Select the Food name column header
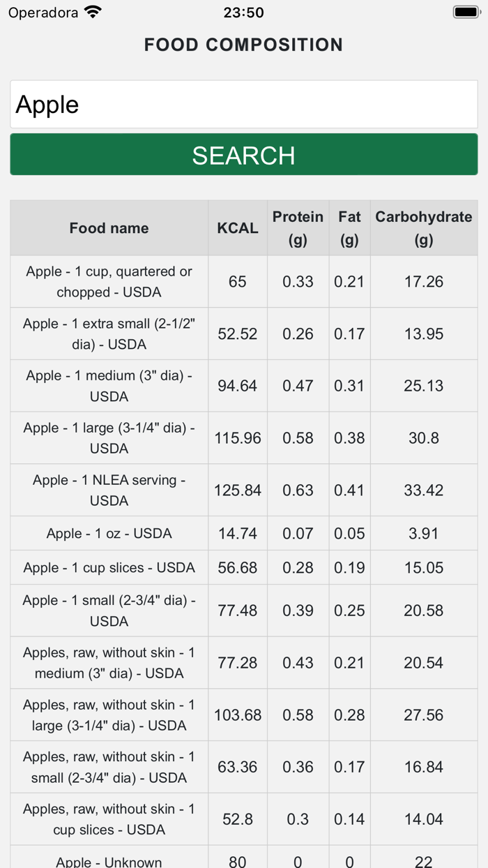 point(109,227)
